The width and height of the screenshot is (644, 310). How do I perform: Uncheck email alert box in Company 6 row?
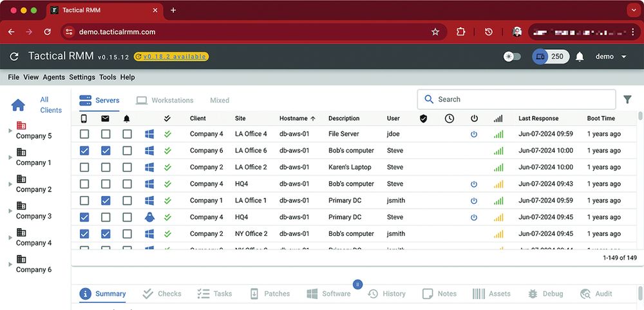click(x=106, y=151)
